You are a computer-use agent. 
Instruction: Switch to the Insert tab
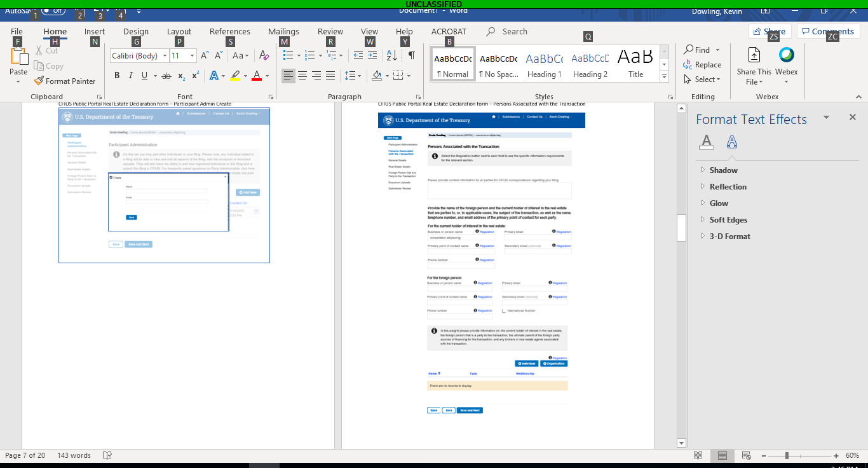[95, 31]
